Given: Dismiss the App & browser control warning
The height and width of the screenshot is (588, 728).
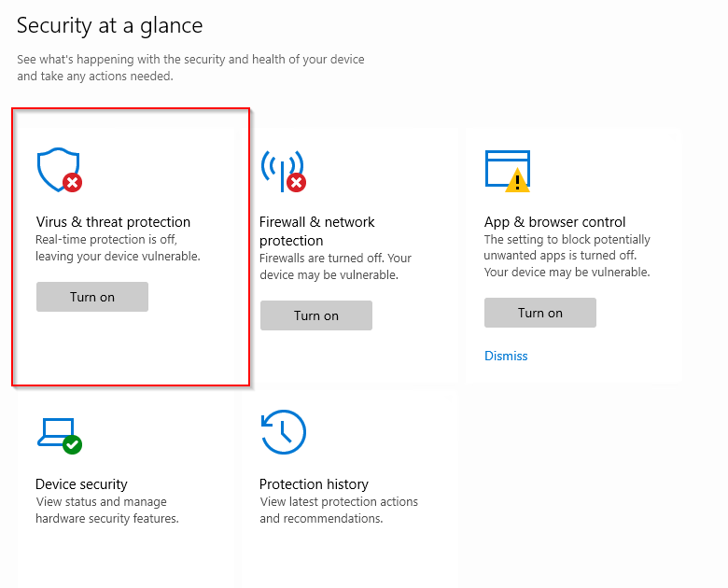Looking at the screenshot, I should [x=506, y=356].
